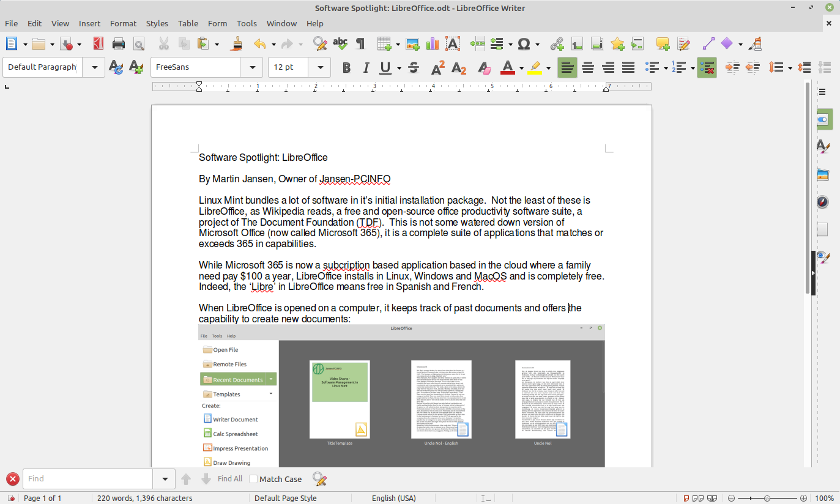
Task: Toggle Strikethrough formatting
Action: 413,67
